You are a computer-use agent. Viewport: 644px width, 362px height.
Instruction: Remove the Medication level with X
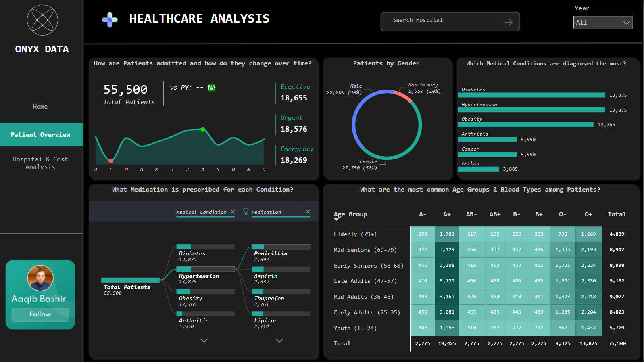click(x=308, y=211)
